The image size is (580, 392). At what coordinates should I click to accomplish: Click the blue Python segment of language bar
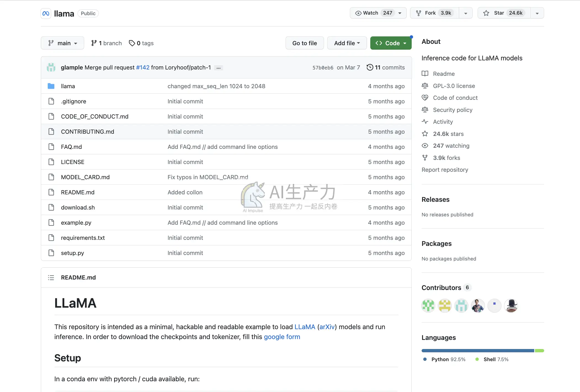pyautogui.click(x=478, y=351)
